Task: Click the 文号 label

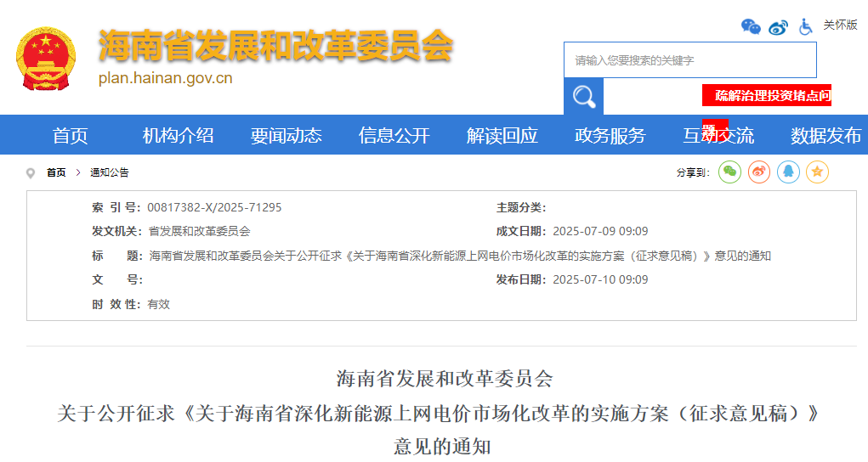Action: point(116,279)
